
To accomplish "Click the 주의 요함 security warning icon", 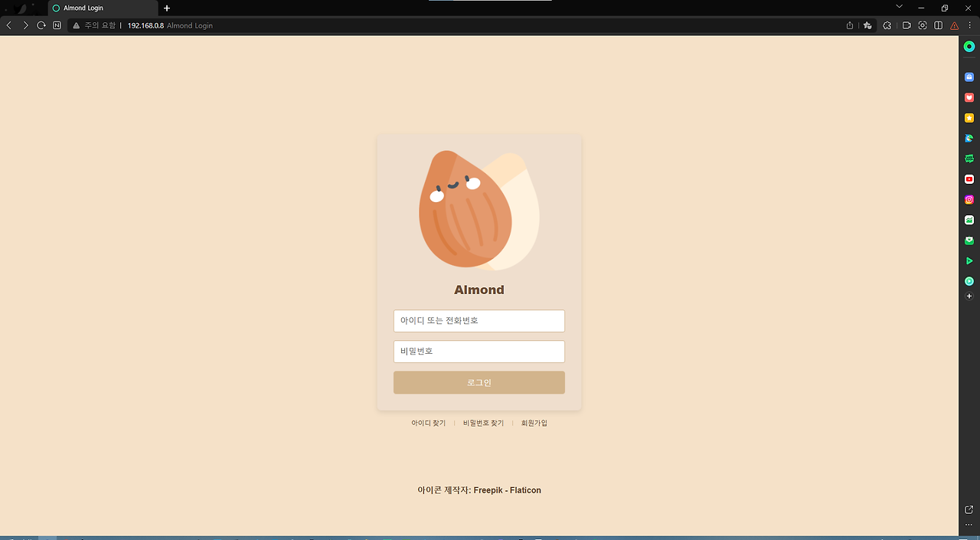I will pyautogui.click(x=77, y=25).
